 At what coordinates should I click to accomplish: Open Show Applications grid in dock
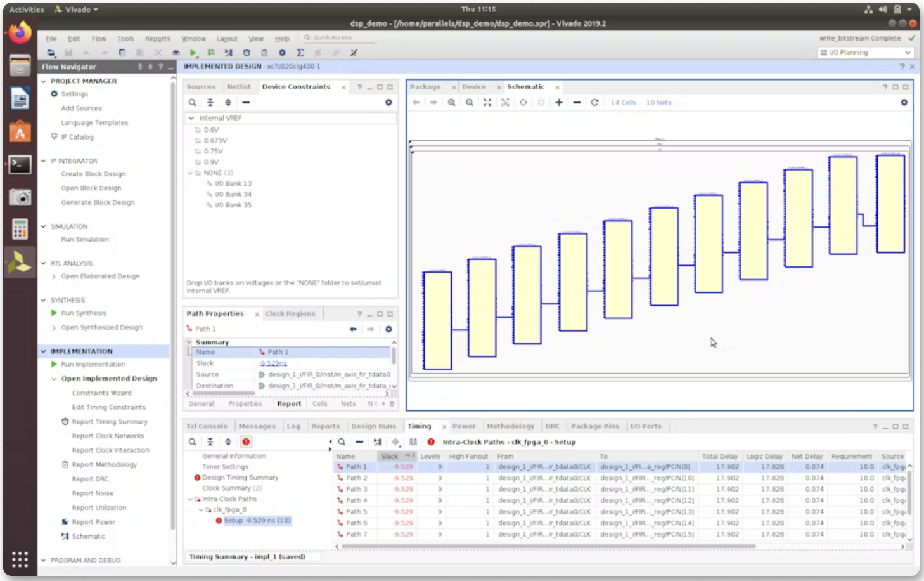pos(20,559)
